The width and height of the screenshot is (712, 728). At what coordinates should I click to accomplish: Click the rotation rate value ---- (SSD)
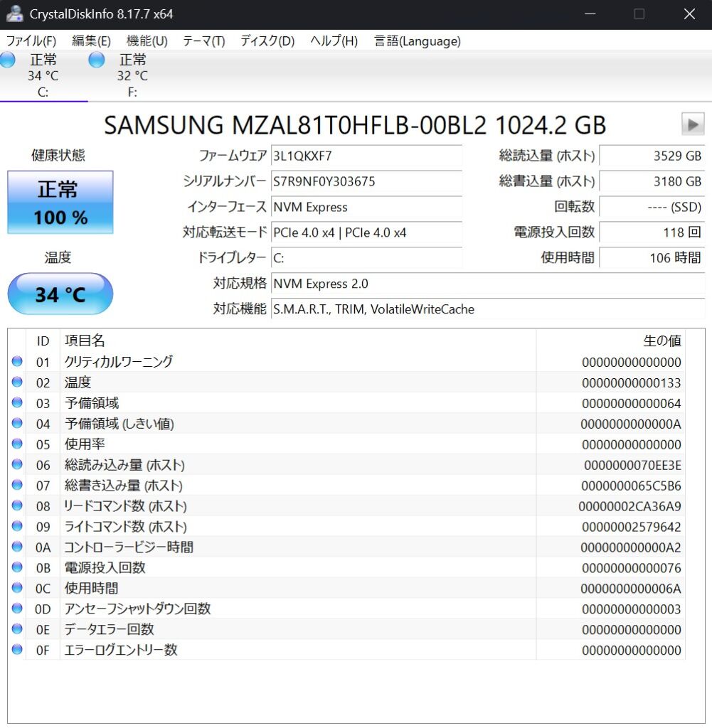tap(652, 207)
